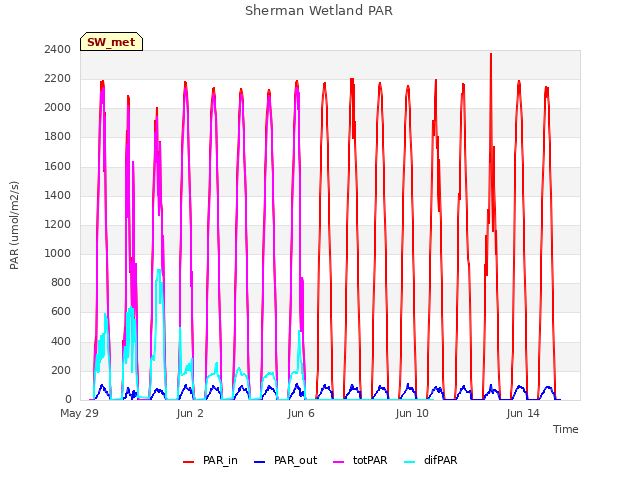Click the SW_met annotation label
Screen dimensions: 640x480
111,42
